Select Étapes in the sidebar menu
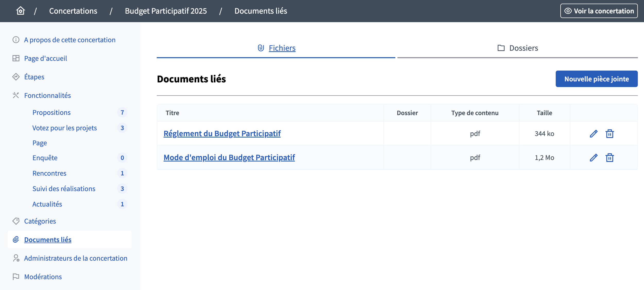The image size is (644, 290). coord(34,77)
